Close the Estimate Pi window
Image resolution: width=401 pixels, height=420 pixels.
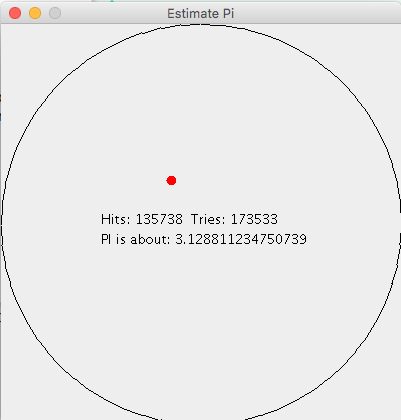(15, 13)
